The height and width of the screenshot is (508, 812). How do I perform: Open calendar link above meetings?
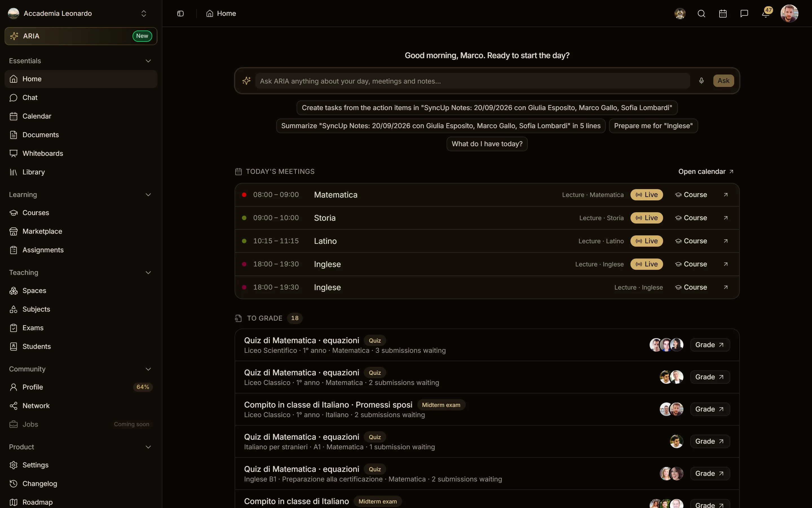[706, 171]
